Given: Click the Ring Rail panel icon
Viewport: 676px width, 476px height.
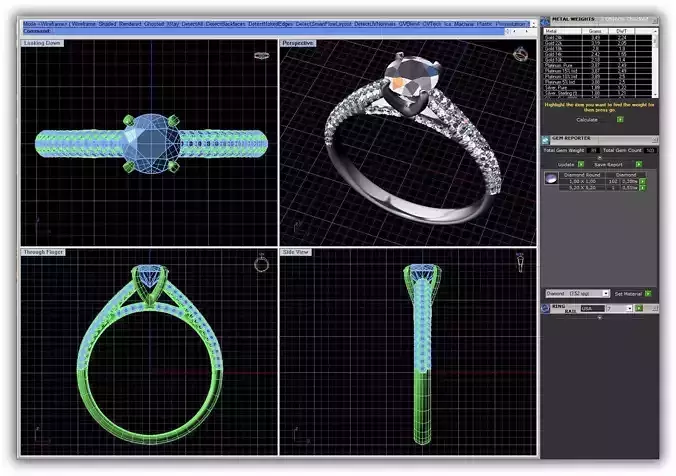Looking at the screenshot, I should 545,308.
